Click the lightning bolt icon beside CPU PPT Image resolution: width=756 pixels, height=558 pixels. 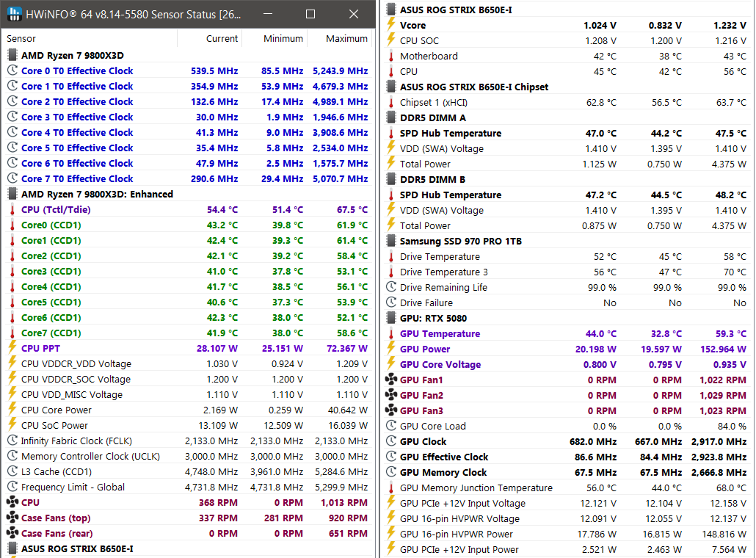click(x=12, y=348)
